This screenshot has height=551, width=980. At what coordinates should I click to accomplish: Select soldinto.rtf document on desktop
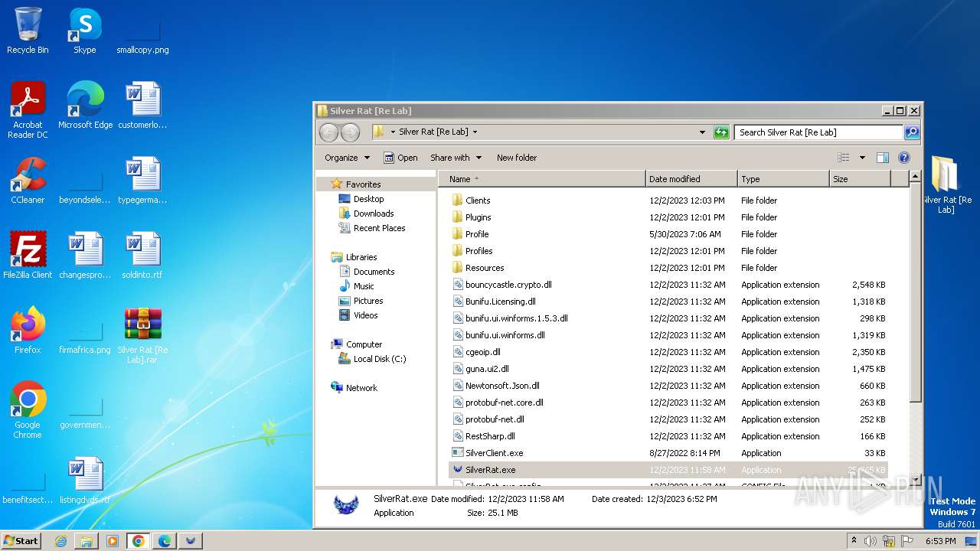(142, 256)
